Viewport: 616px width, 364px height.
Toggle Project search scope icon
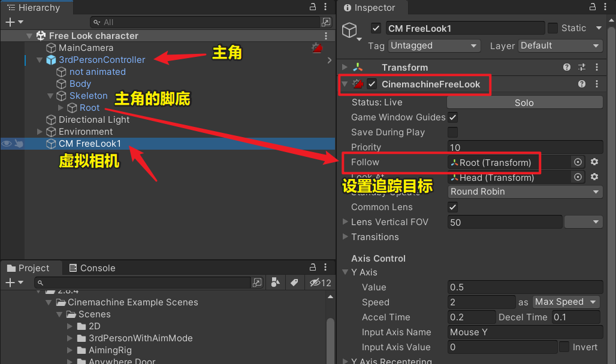(257, 283)
